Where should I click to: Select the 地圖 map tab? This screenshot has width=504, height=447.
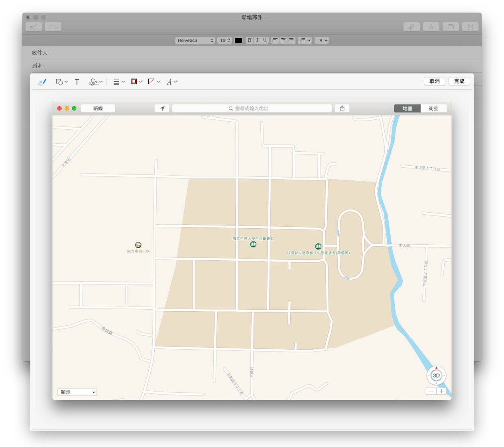407,108
